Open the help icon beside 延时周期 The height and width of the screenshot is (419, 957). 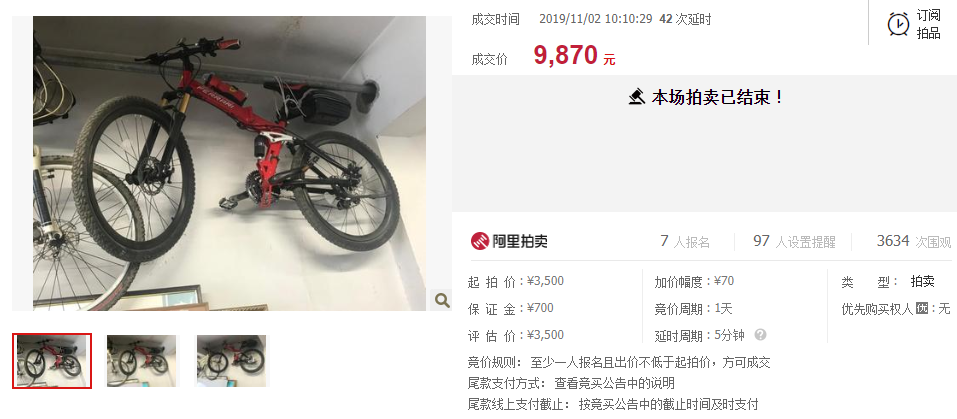[x=760, y=335]
